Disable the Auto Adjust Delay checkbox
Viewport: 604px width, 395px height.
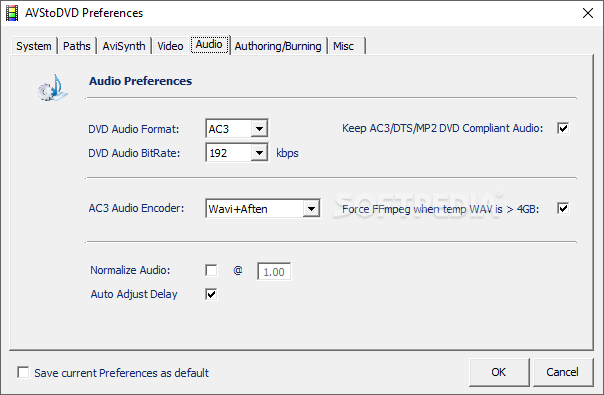pyautogui.click(x=211, y=294)
